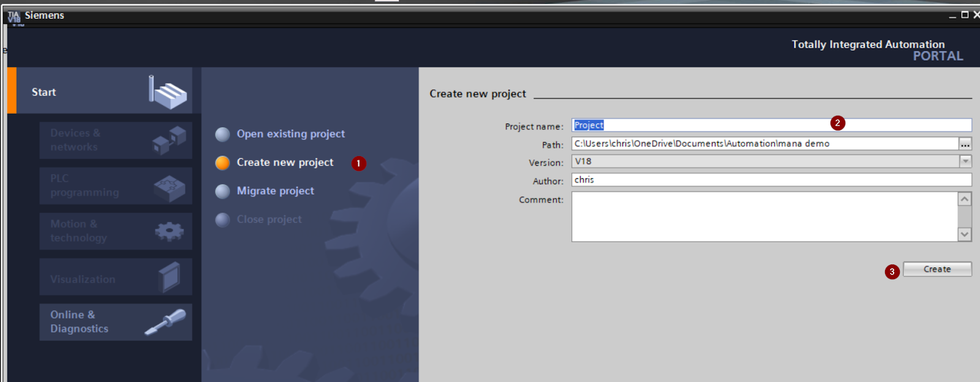Click the Version dropdown arrow
The width and height of the screenshot is (980, 382).
(x=965, y=162)
